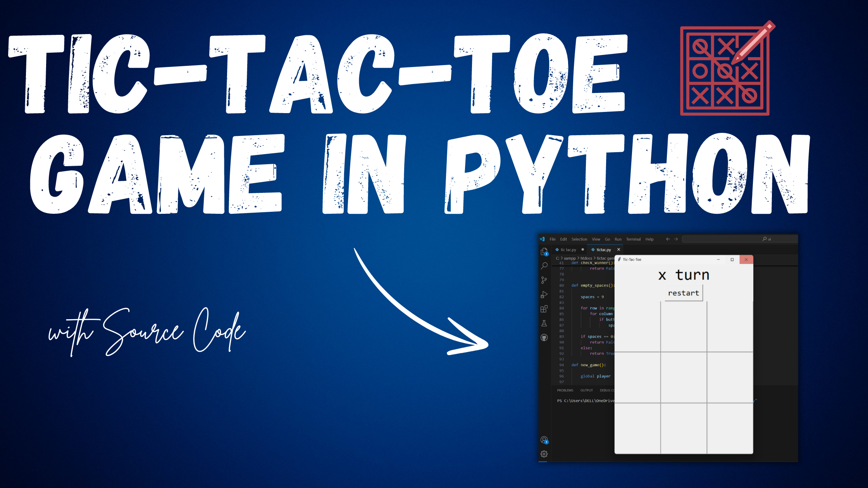
Task: Click the bottom-left game board cell
Action: pos(637,428)
